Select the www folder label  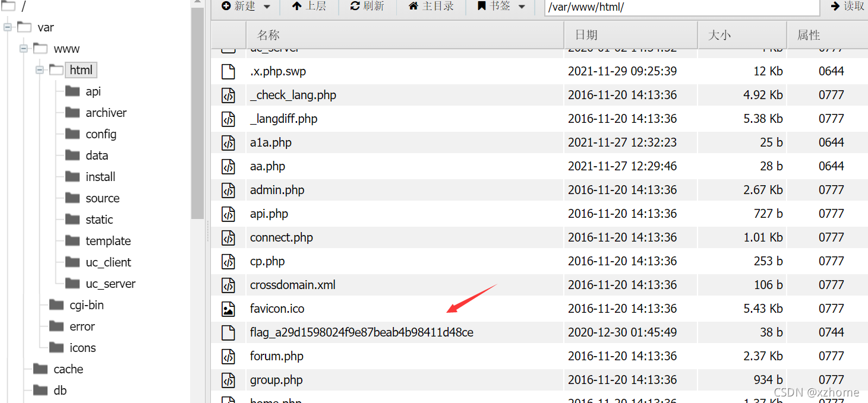tap(67, 49)
